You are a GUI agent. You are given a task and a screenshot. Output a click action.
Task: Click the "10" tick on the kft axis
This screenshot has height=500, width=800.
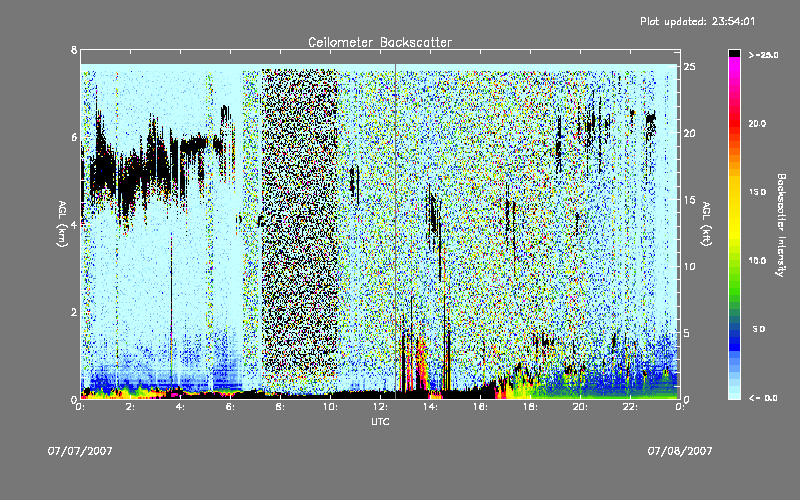[689, 266]
